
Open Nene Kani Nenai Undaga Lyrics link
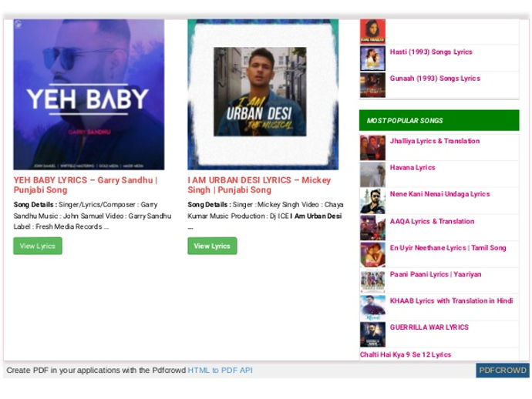(439, 194)
